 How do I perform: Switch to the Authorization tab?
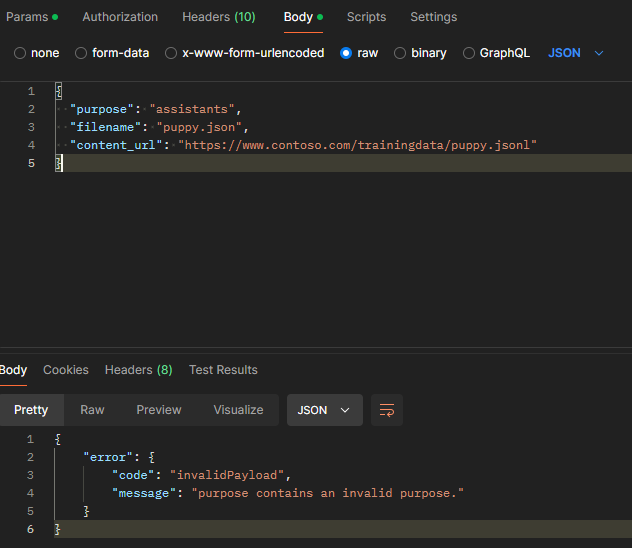(x=120, y=17)
